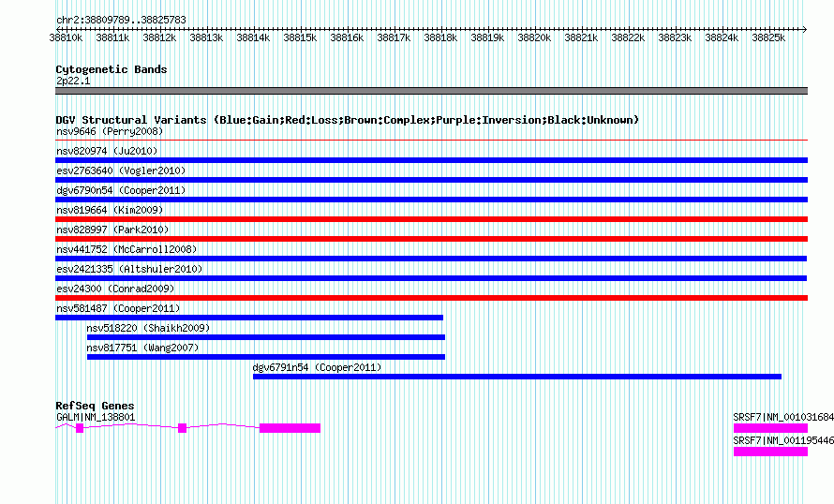Click the nsv817751 (Wang2007) blue bar

(x=266, y=357)
